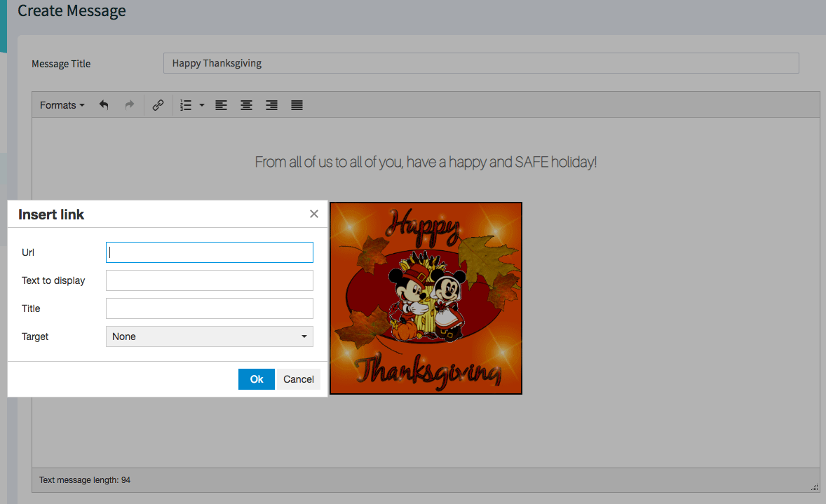Click the Text message length status

point(85,479)
